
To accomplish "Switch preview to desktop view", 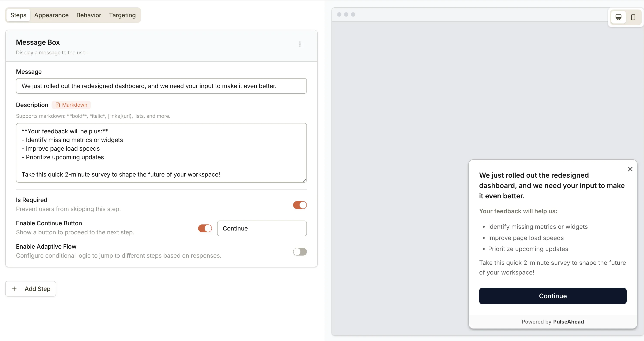I will pyautogui.click(x=618, y=17).
